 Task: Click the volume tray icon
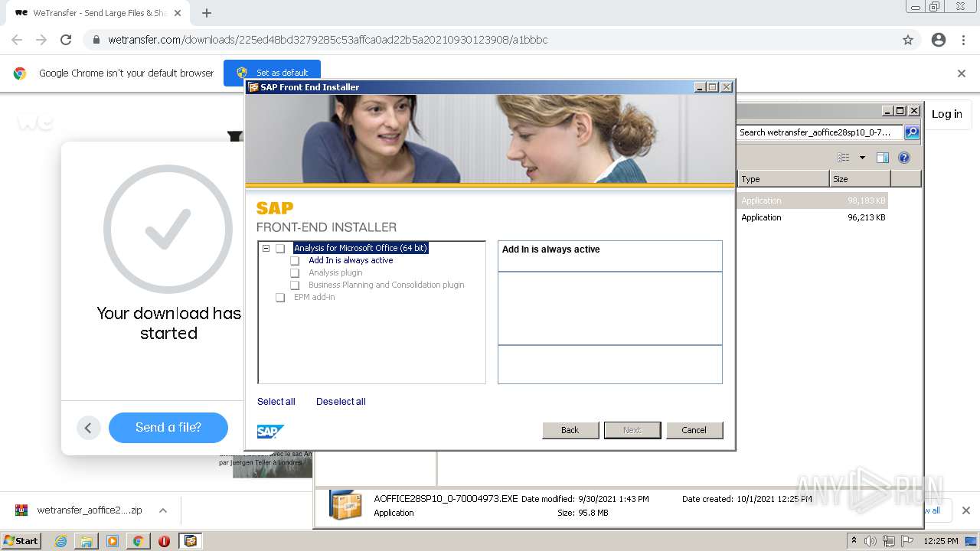[871, 541]
